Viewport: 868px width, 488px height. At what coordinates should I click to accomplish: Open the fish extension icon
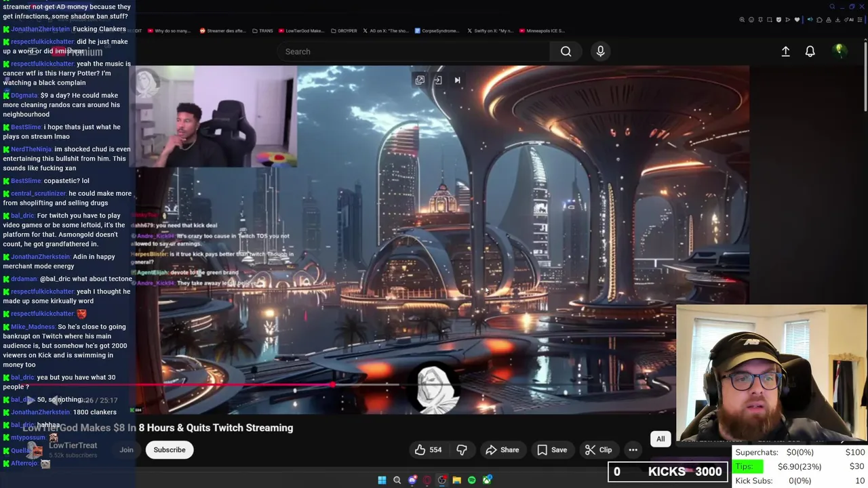click(810, 20)
